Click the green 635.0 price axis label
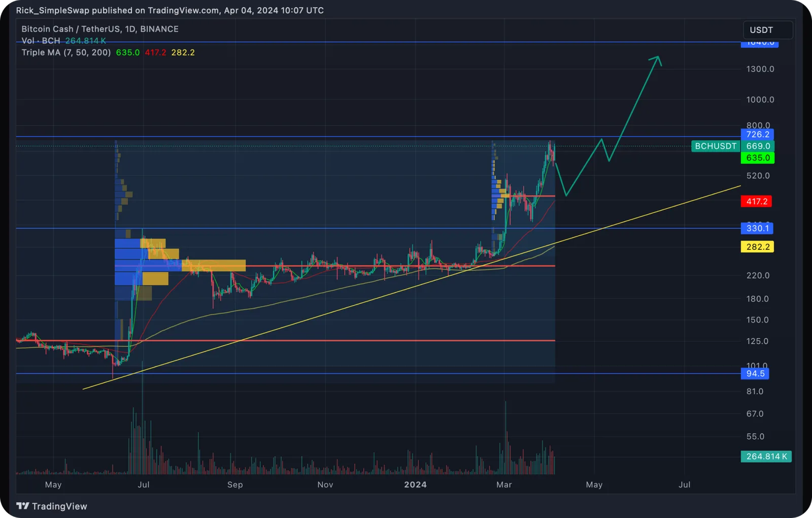This screenshot has width=812, height=518. pos(758,158)
